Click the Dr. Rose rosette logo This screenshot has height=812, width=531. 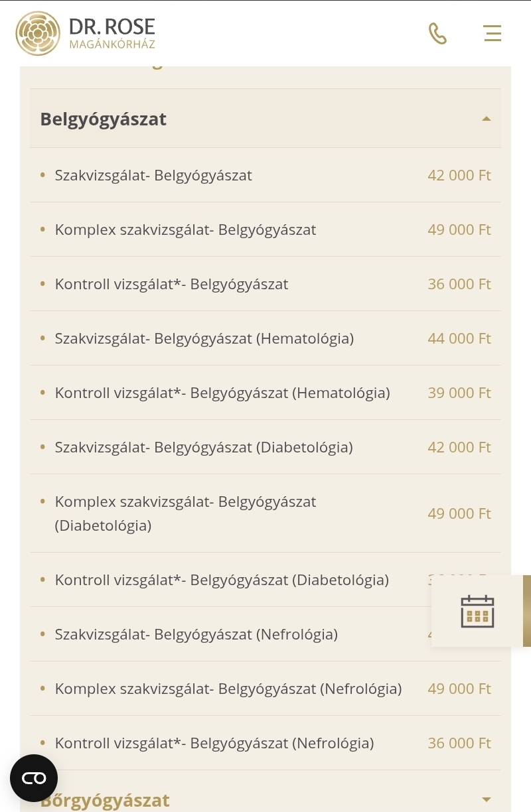pos(38,33)
